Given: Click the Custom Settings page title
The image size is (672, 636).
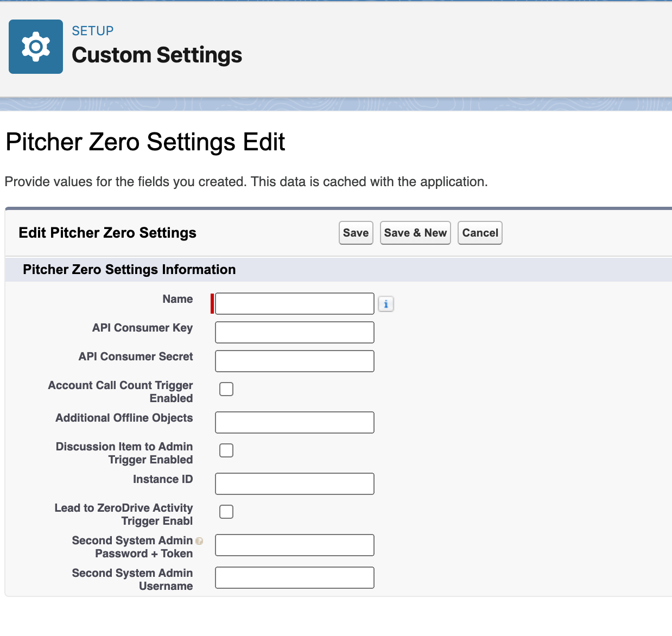Looking at the screenshot, I should click(157, 55).
